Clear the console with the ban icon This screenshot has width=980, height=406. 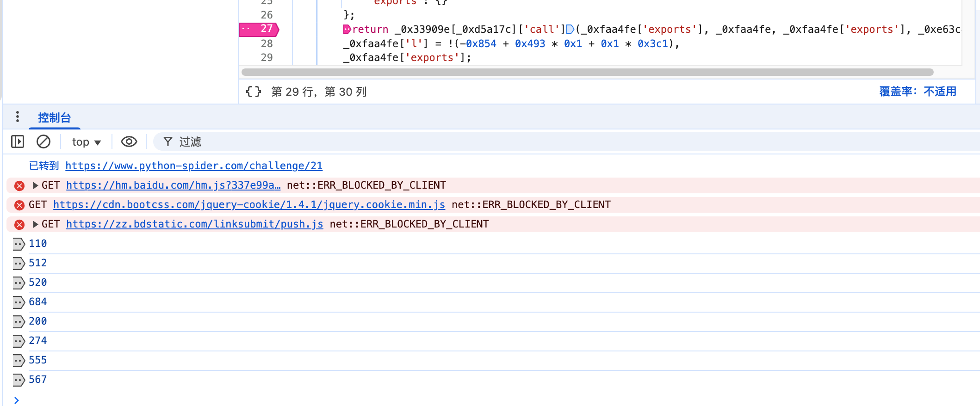43,141
